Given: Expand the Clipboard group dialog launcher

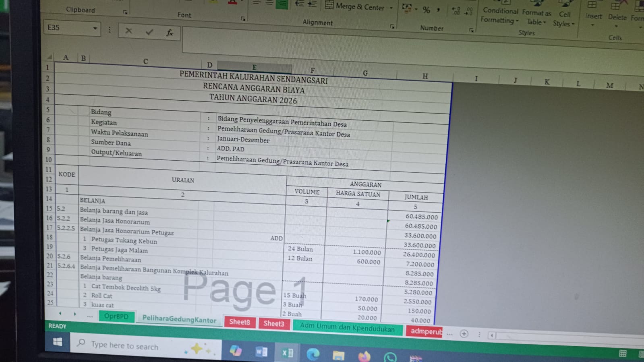Looking at the screenshot, I should [125, 12].
